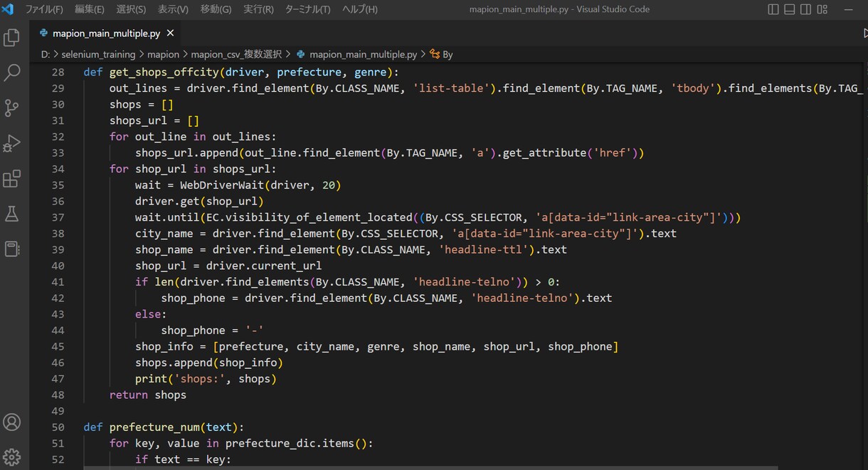Open the 選択(S) menu

point(131,9)
